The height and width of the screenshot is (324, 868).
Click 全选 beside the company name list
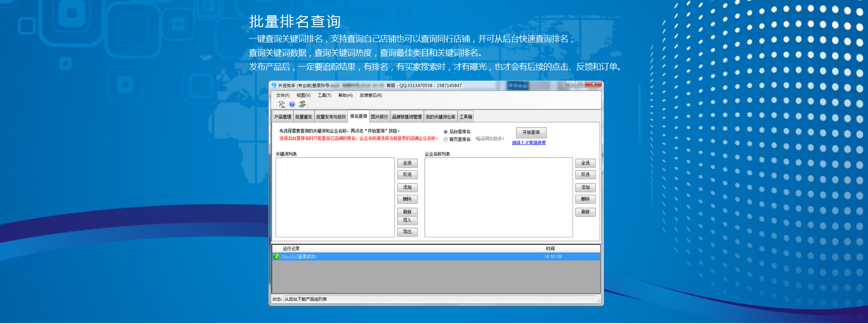tap(585, 163)
